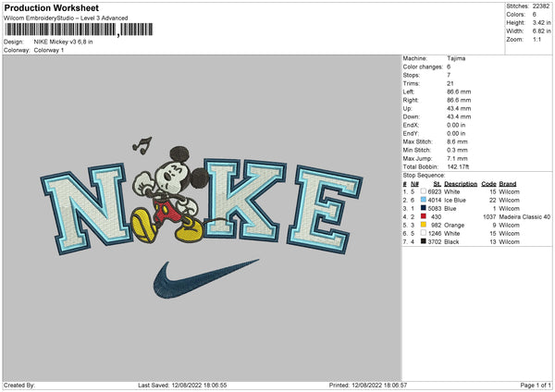This screenshot has height=392, width=555.
Task: Click the music note above Mickey
Action: [x=142, y=145]
